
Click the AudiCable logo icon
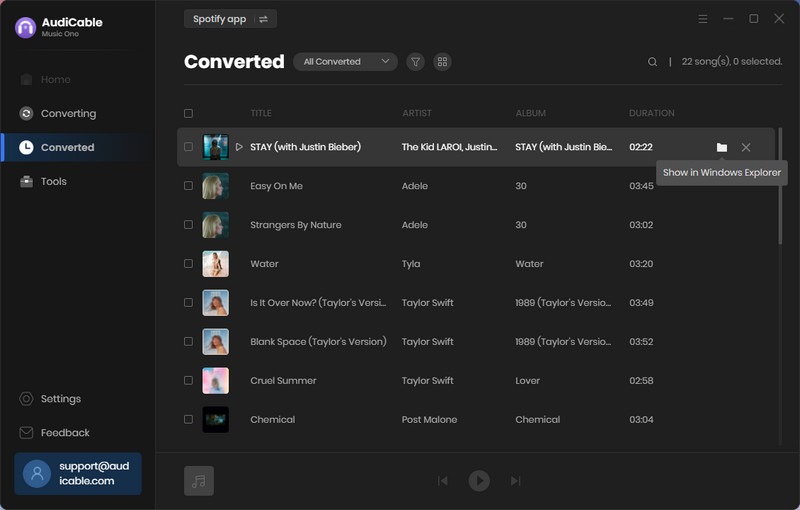(x=26, y=28)
